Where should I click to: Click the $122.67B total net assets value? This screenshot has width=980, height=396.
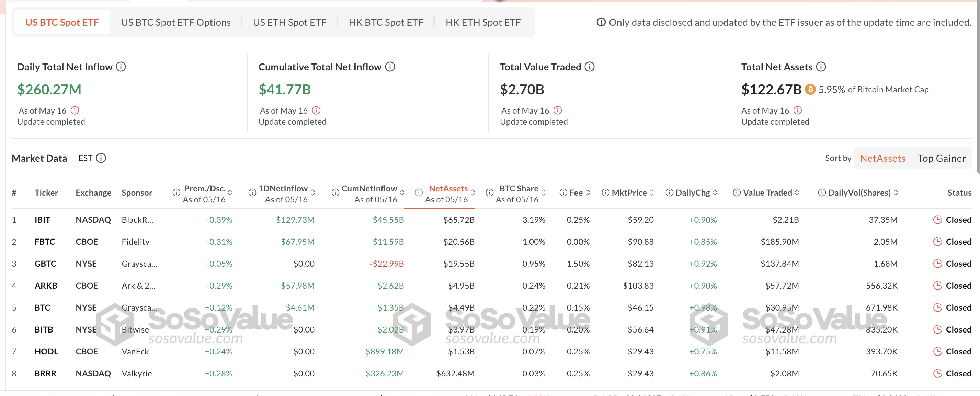pos(772,89)
